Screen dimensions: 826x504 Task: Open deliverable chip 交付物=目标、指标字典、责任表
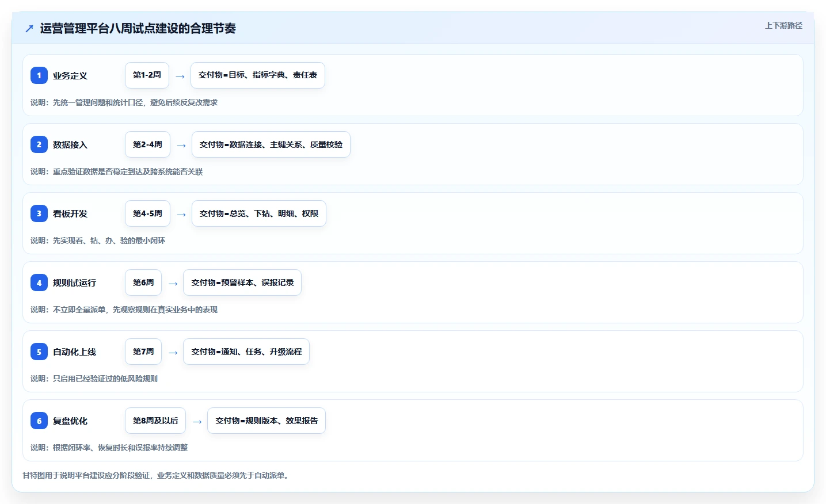click(258, 75)
